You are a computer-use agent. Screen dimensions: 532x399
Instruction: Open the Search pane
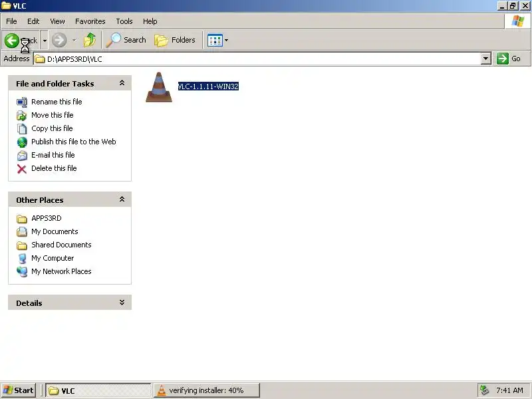pos(126,40)
